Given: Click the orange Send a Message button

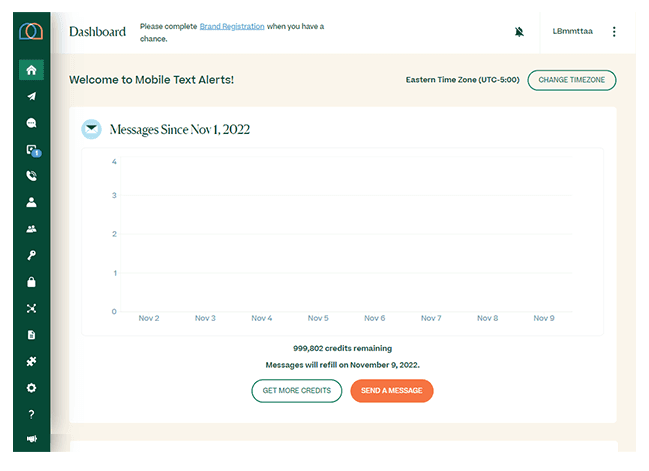Looking at the screenshot, I should point(391,391).
